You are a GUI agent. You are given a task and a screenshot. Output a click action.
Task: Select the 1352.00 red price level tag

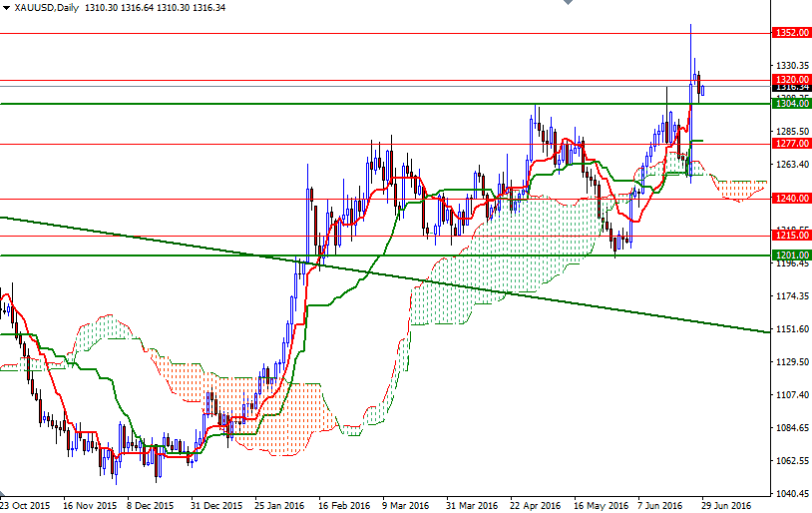[x=790, y=33]
